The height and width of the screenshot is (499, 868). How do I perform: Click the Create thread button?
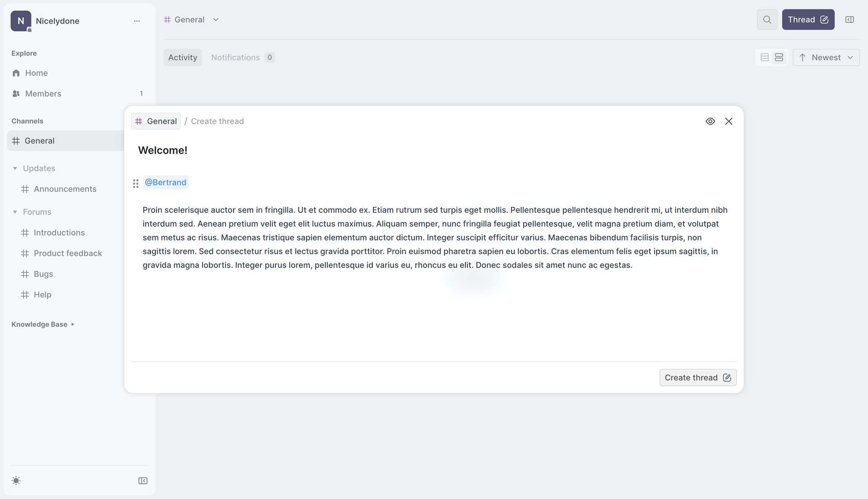(698, 377)
